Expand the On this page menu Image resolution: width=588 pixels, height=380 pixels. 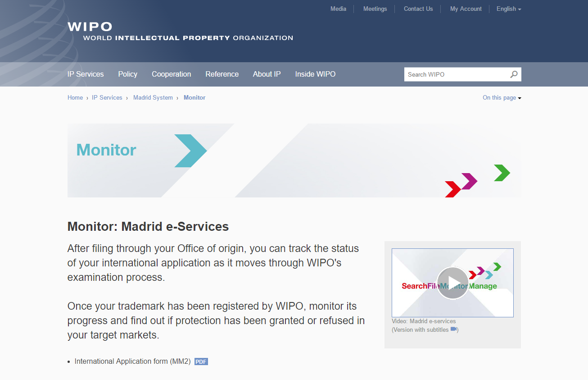(x=502, y=98)
